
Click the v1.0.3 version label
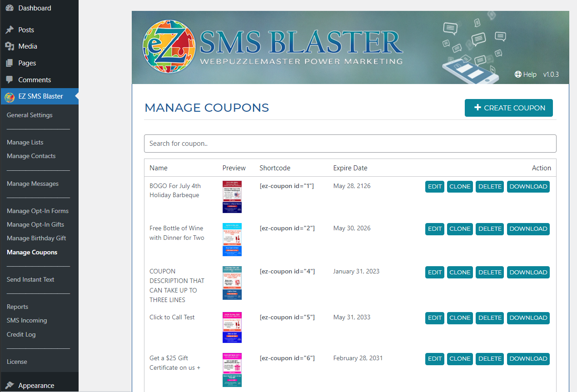click(x=551, y=74)
